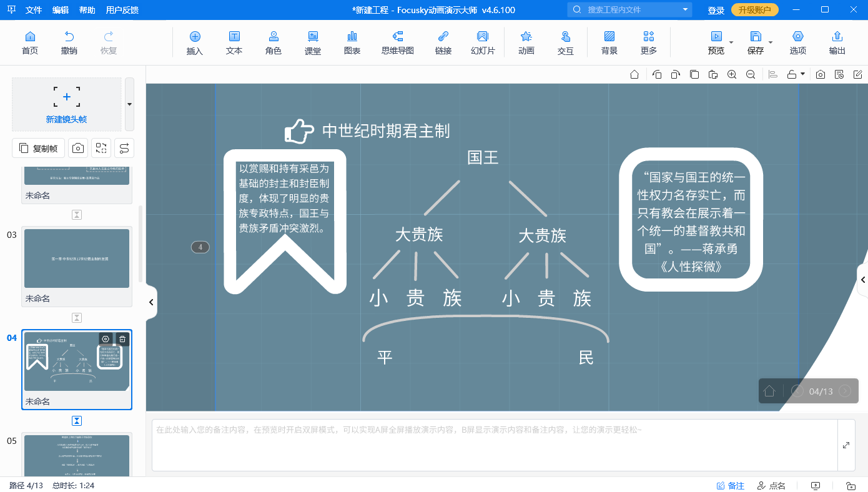Click the 恢复 redo toolbar icon

(x=109, y=42)
